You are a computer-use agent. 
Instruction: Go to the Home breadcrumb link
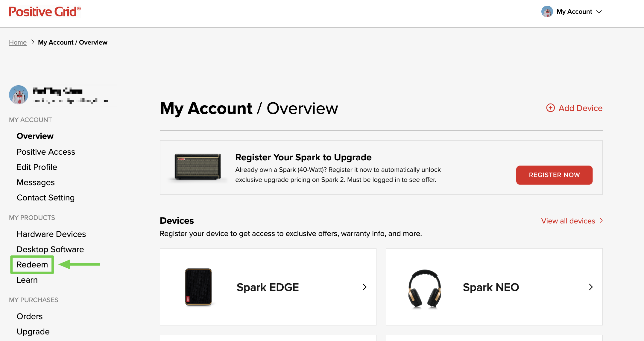(x=18, y=42)
